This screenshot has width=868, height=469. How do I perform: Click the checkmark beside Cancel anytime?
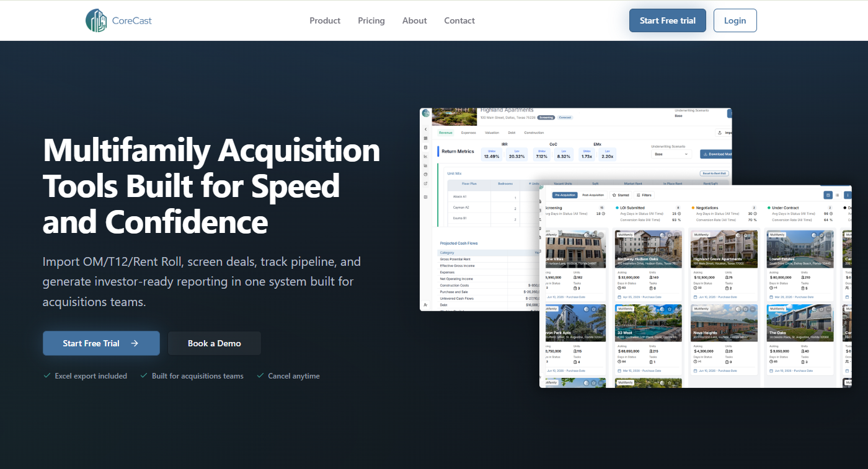260,375
